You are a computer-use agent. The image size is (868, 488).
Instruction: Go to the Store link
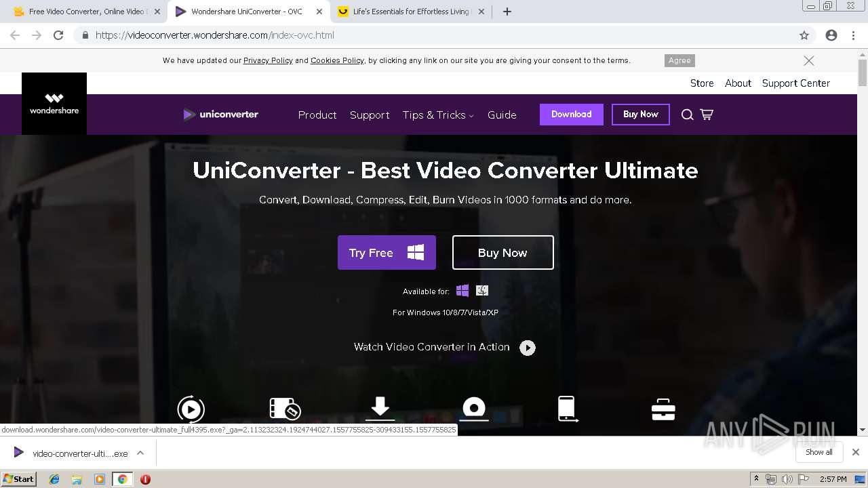click(702, 83)
